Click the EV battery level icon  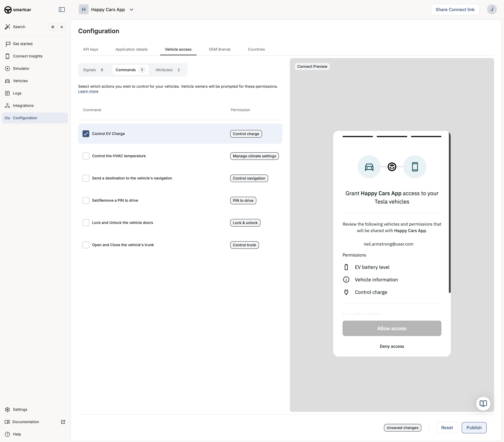coord(346,267)
